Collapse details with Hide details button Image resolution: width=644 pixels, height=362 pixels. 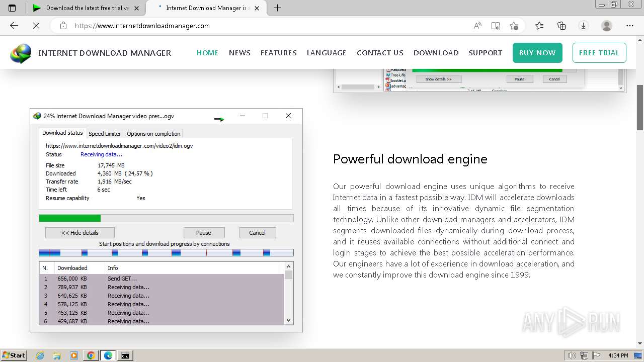point(80,233)
